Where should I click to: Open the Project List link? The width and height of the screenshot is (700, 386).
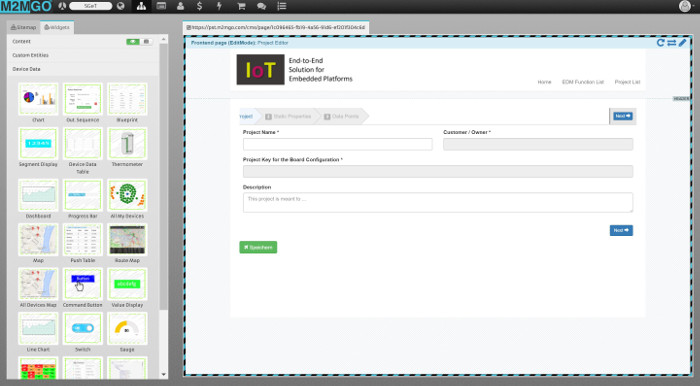click(627, 82)
